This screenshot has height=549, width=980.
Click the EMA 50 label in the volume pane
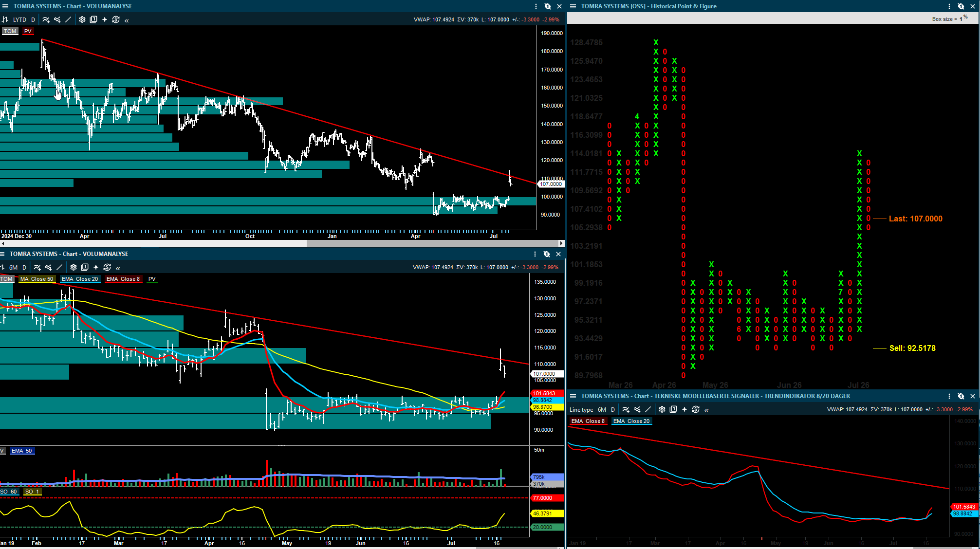click(22, 451)
